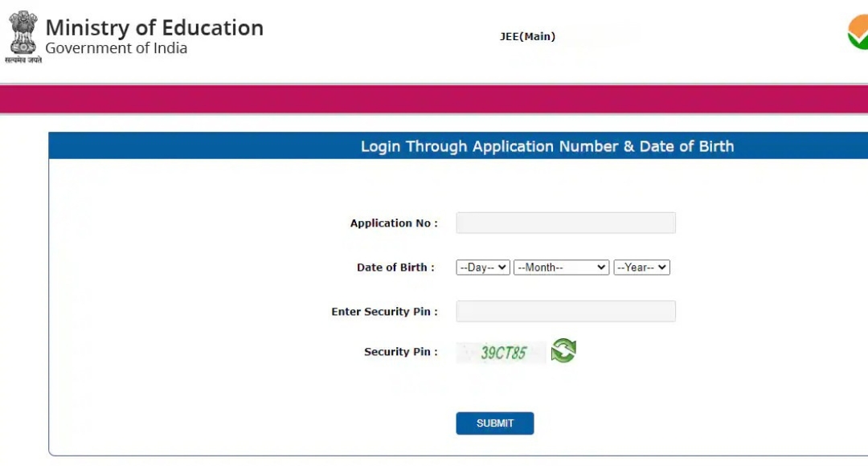
Task: Click the Satyameva Jayate text under the emblem
Action: [23, 59]
